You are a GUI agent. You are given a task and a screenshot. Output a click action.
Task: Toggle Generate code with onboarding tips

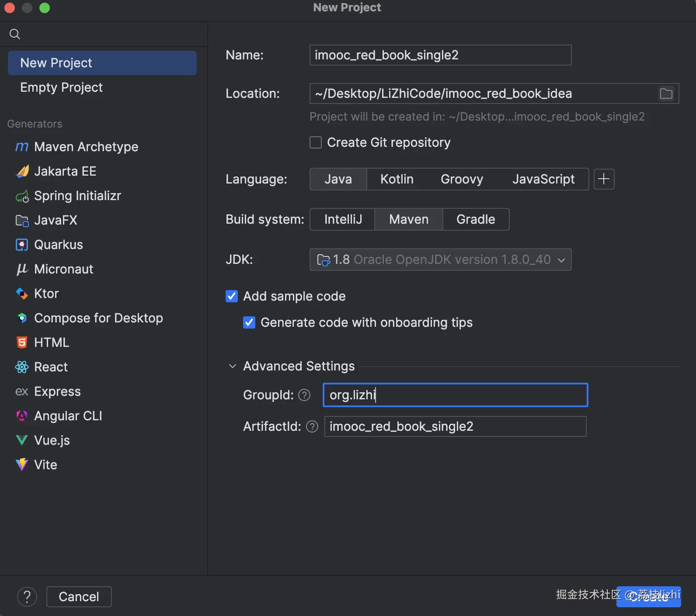coord(249,322)
